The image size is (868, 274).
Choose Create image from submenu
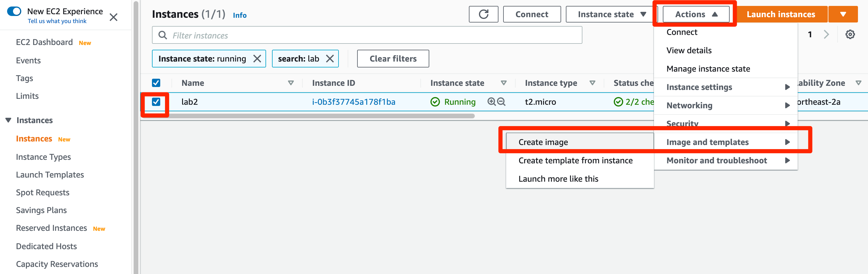pos(543,142)
